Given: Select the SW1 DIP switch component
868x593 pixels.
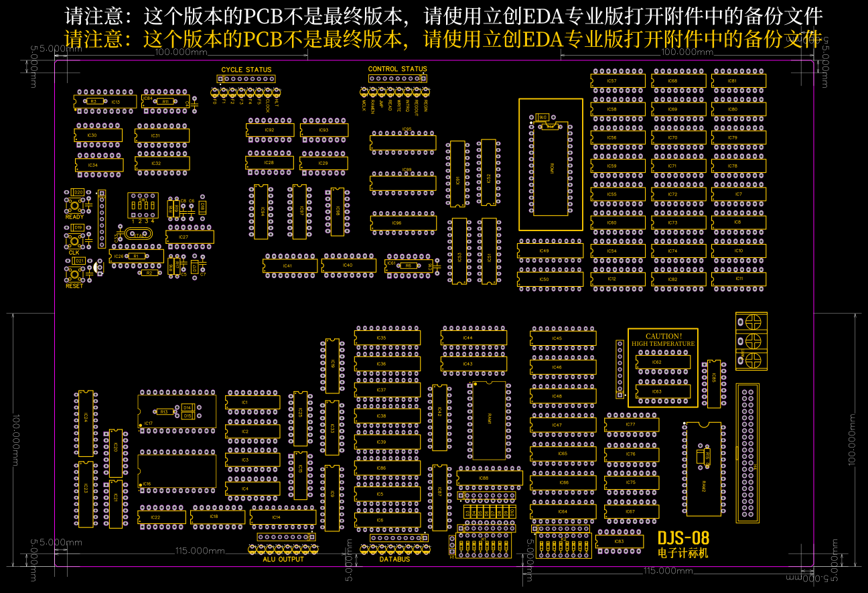Looking at the screenshot, I should (143, 204).
